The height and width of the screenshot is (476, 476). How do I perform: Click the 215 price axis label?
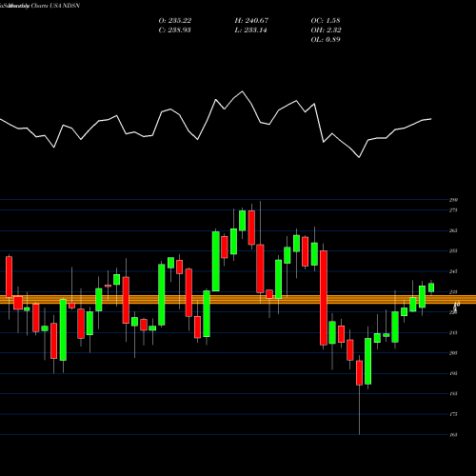[453, 332]
